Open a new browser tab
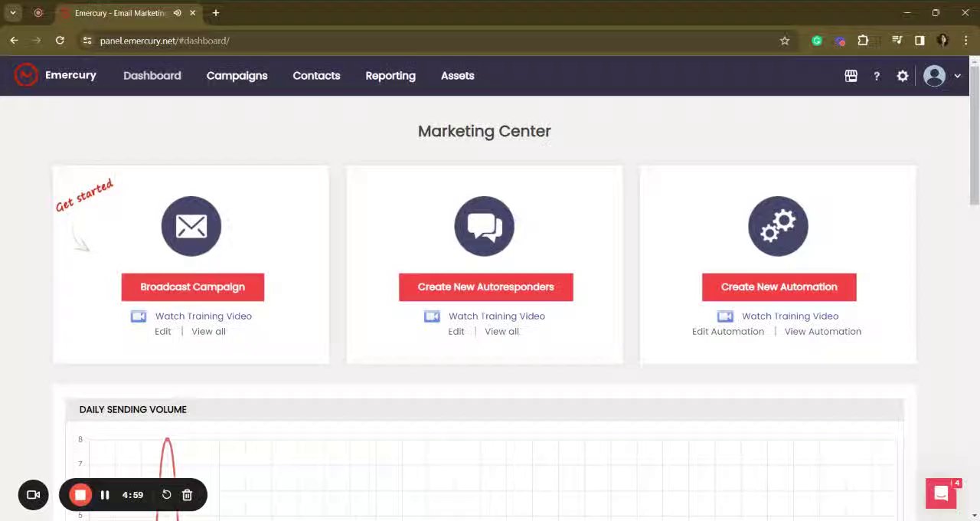980x521 pixels. [216, 13]
